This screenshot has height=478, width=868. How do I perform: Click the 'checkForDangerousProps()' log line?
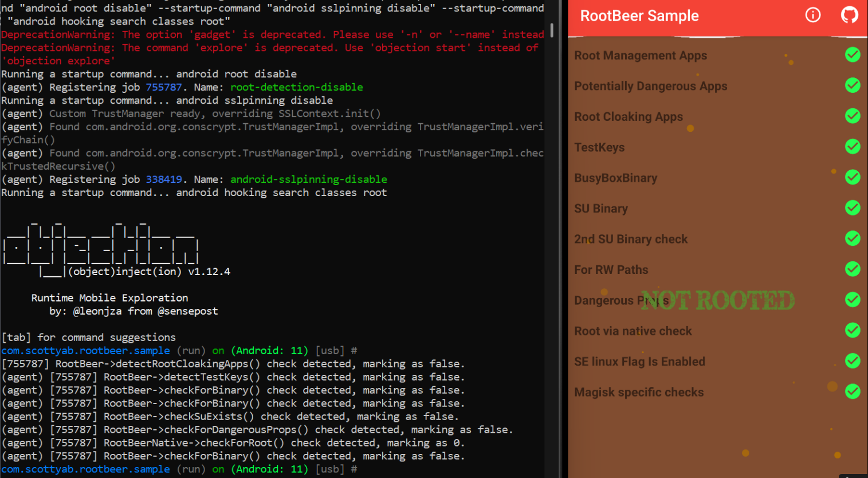tap(257, 430)
